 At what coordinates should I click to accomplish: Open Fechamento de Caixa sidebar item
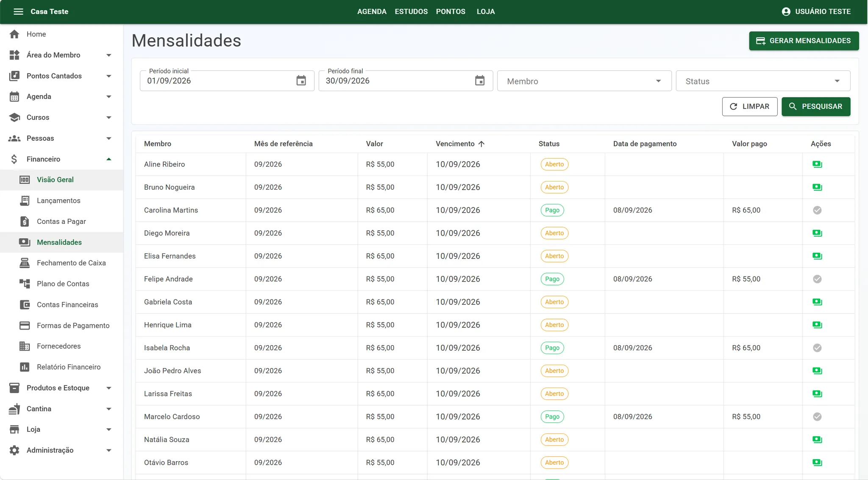click(61, 263)
